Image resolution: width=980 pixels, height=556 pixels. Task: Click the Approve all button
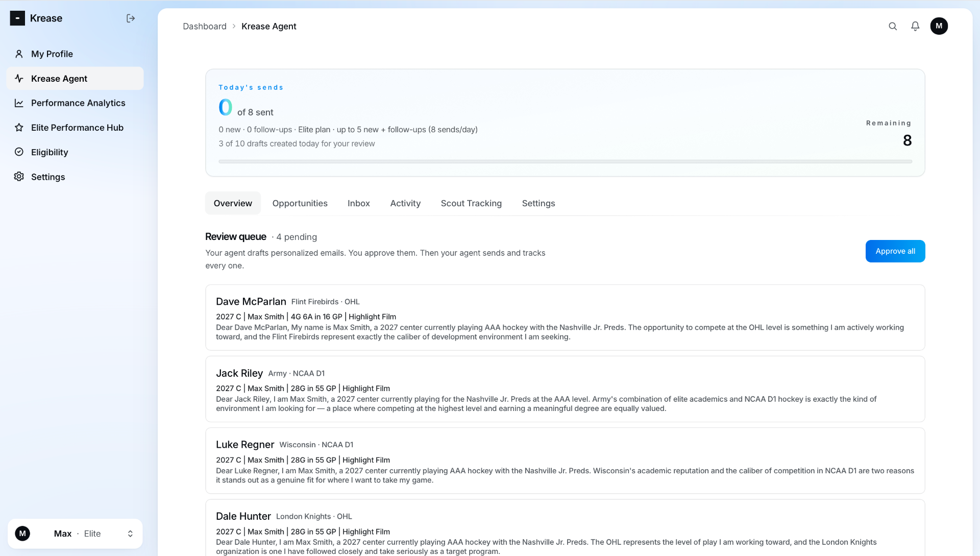[x=895, y=251]
